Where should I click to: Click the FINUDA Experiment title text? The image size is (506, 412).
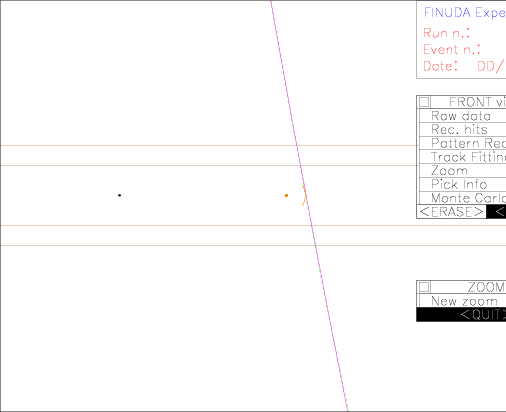[465, 13]
